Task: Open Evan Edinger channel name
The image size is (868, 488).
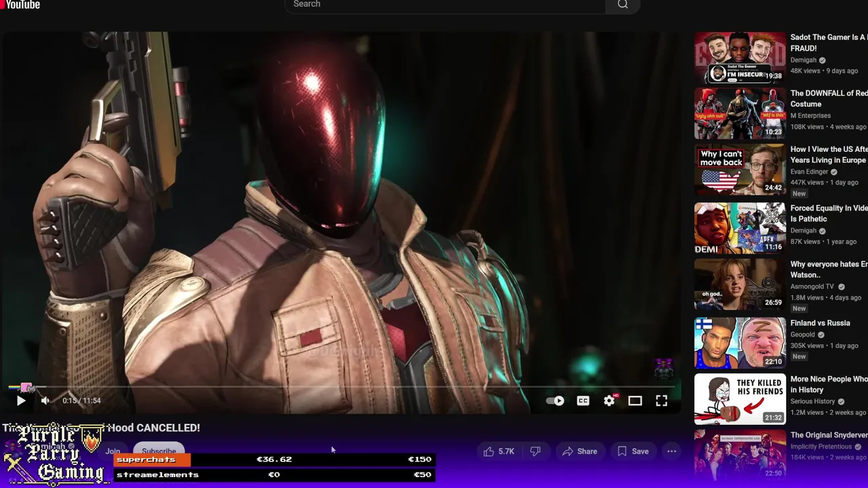Action: [809, 172]
